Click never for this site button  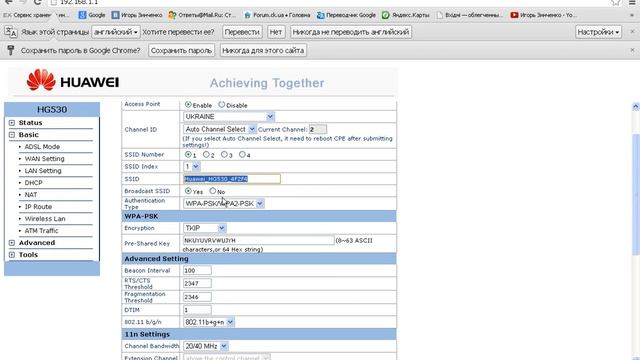click(x=263, y=50)
